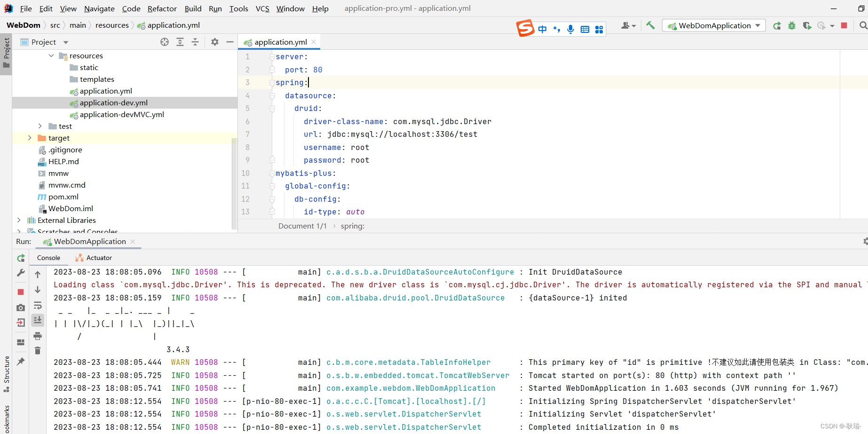Image resolution: width=868 pixels, height=434 pixels.
Task: Click the Run panel layout icon
Action: pos(21,342)
